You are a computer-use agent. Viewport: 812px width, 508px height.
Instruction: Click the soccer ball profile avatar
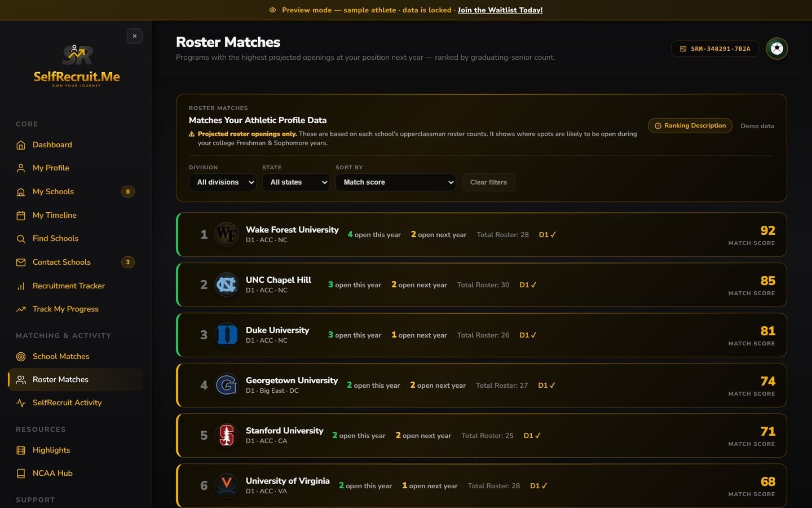point(777,49)
